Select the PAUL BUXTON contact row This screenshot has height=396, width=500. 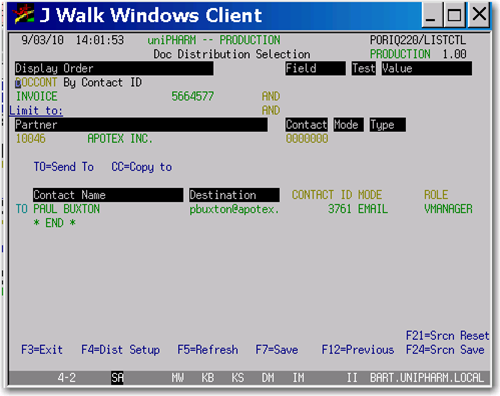point(66,209)
